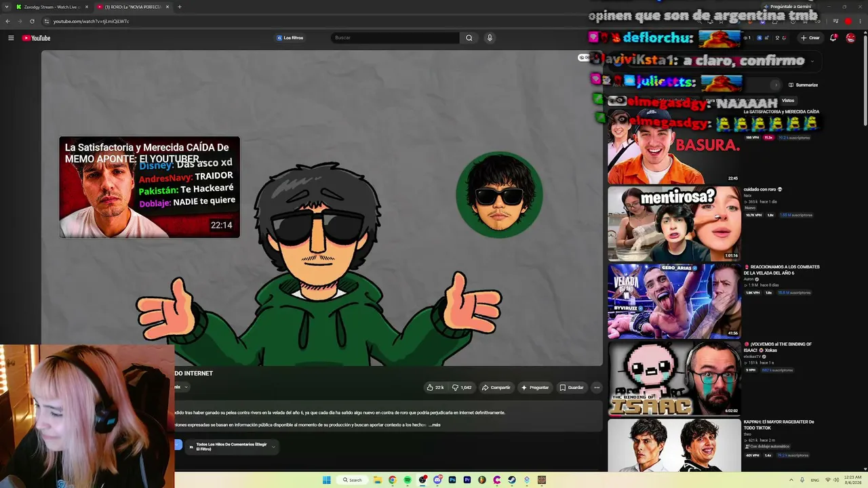
Task: Start voice search with the microphone
Action: click(x=490, y=38)
